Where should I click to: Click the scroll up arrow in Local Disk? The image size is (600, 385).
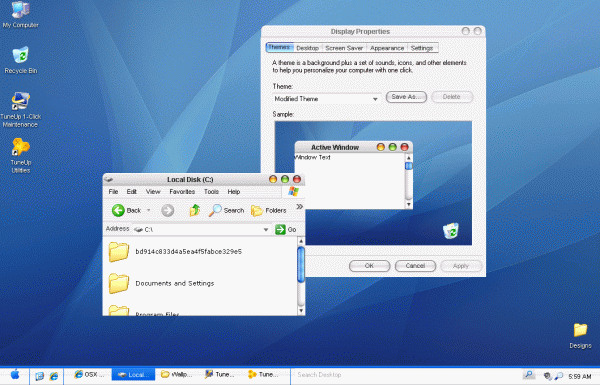click(301, 241)
